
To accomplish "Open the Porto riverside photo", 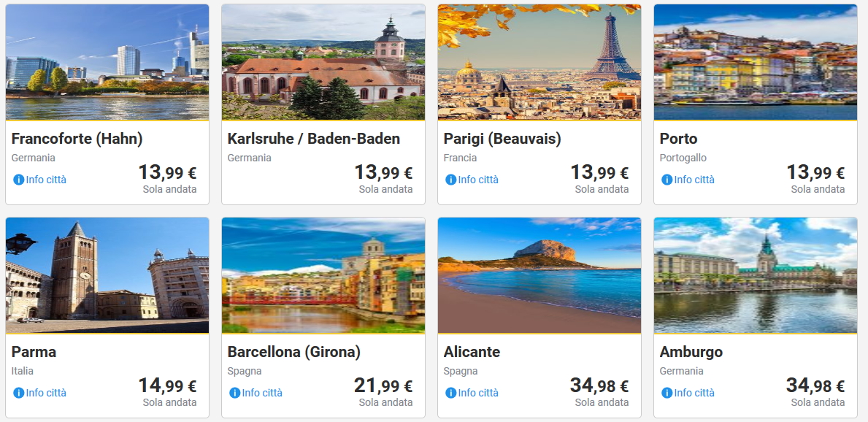I will click(x=756, y=62).
